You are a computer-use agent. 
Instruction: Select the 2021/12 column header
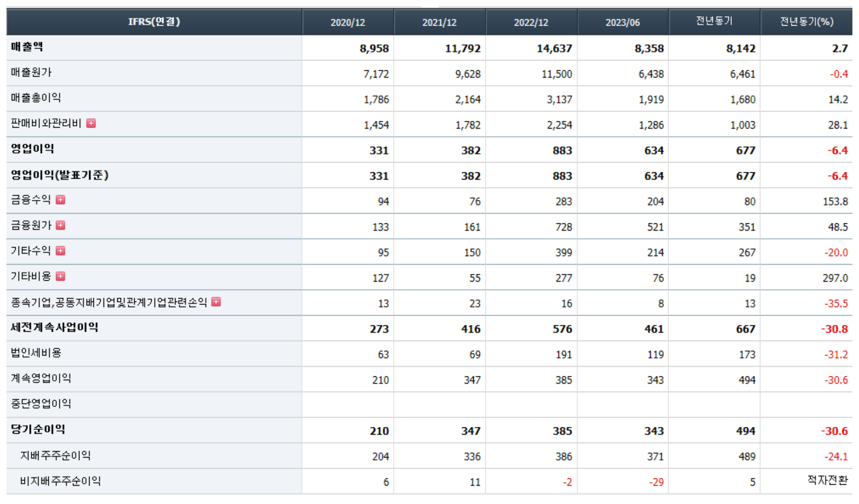440,22
